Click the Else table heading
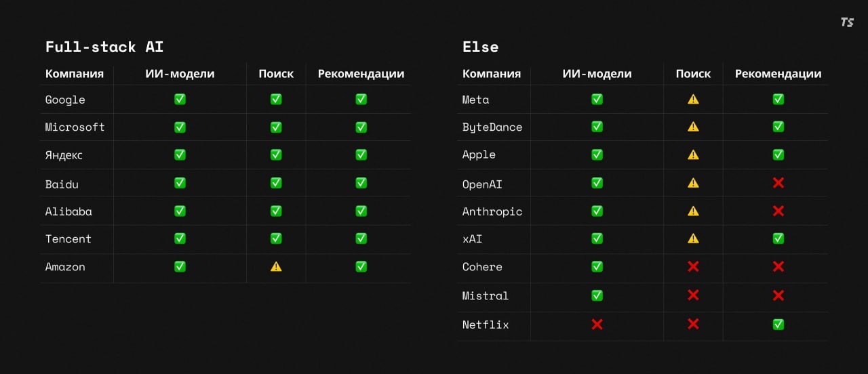868x374 pixels. pos(480,47)
